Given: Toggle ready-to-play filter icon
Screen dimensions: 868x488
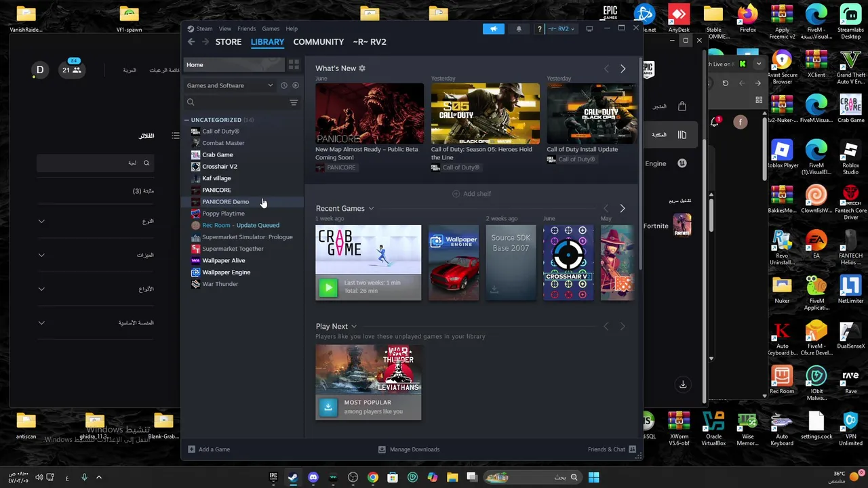Looking at the screenshot, I should (295, 85).
